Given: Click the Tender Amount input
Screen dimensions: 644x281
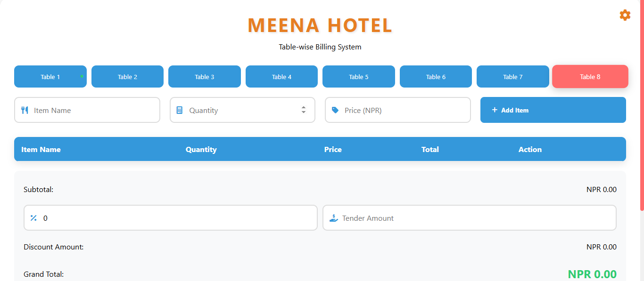Looking at the screenshot, I should tap(476, 218).
